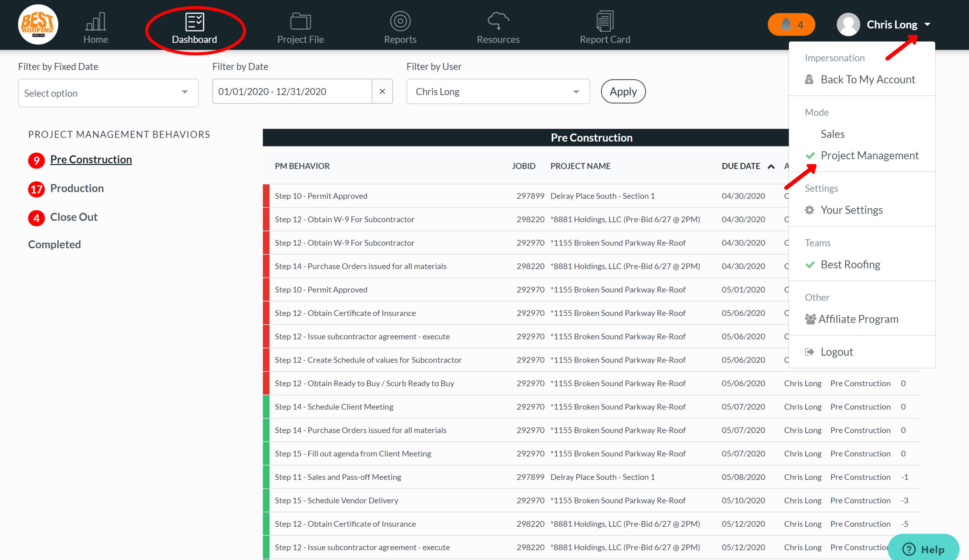
Task: Click the Back To My Account icon
Action: (809, 79)
